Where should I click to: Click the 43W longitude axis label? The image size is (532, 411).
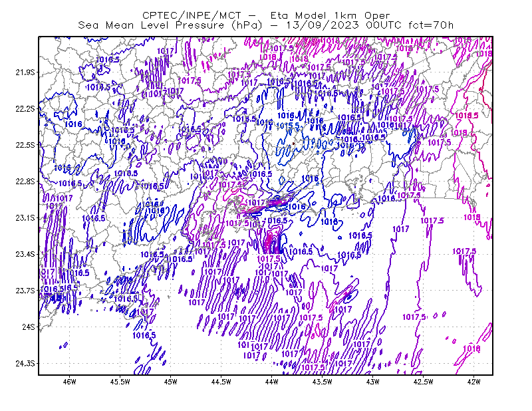[x=373, y=382]
